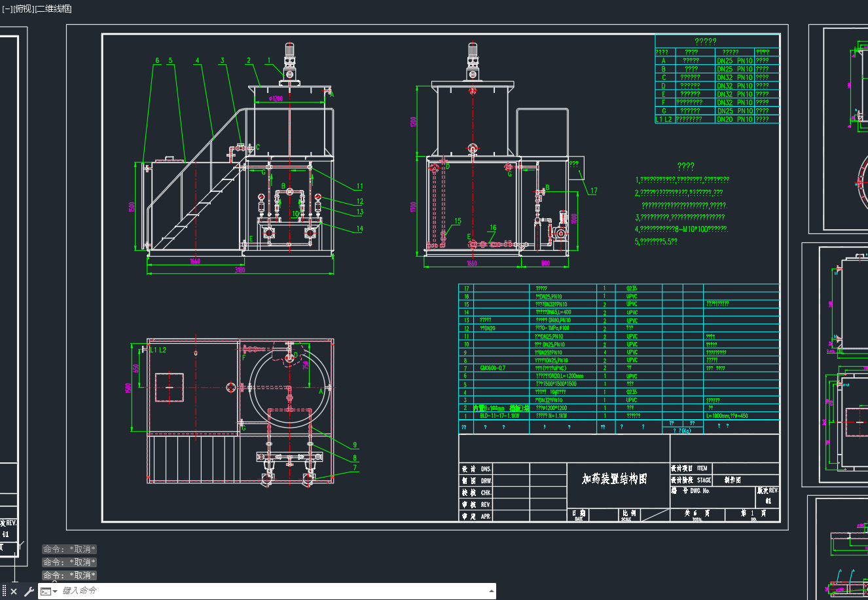Open the [-] viewport controls menu
This screenshot has width=868, height=600.
7,9
